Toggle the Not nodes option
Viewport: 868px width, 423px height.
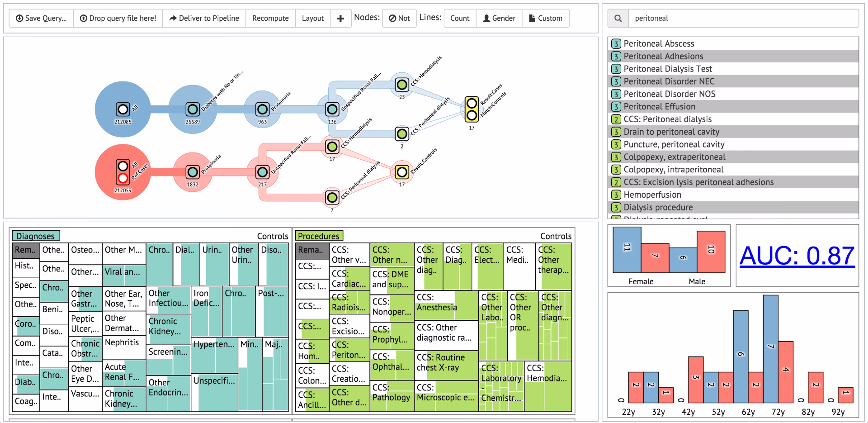pos(399,19)
